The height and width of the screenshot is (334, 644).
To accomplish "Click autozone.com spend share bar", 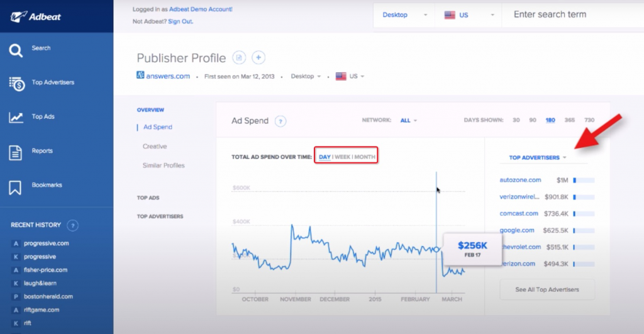I will click(x=584, y=180).
